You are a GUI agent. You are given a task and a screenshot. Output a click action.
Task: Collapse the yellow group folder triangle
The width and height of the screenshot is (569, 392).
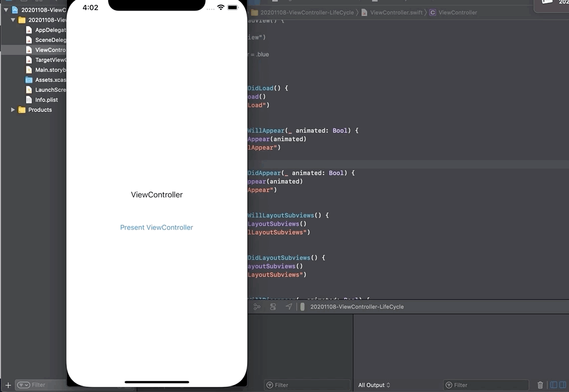click(x=13, y=20)
